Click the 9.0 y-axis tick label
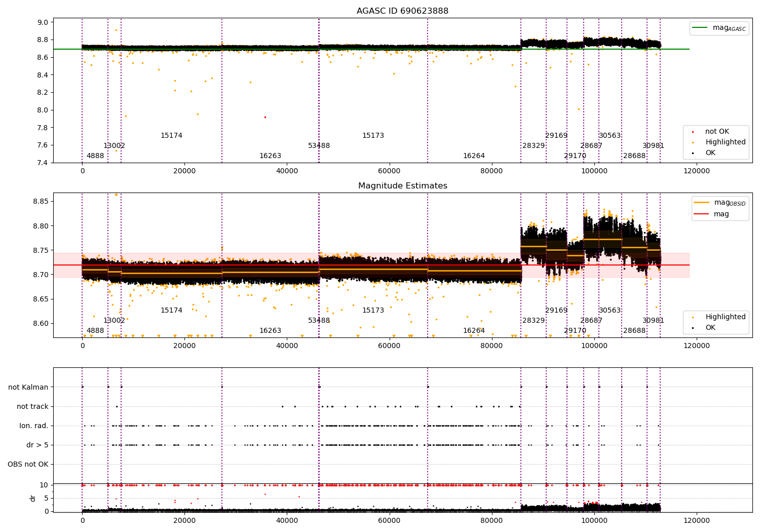760x532 pixels. click(x=43, y=22)
